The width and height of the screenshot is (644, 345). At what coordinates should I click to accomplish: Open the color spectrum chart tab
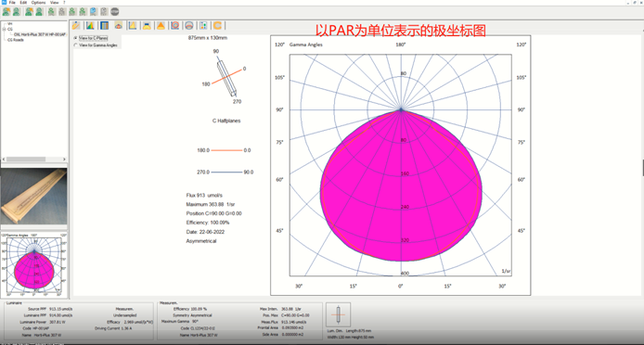coord(90,25)
